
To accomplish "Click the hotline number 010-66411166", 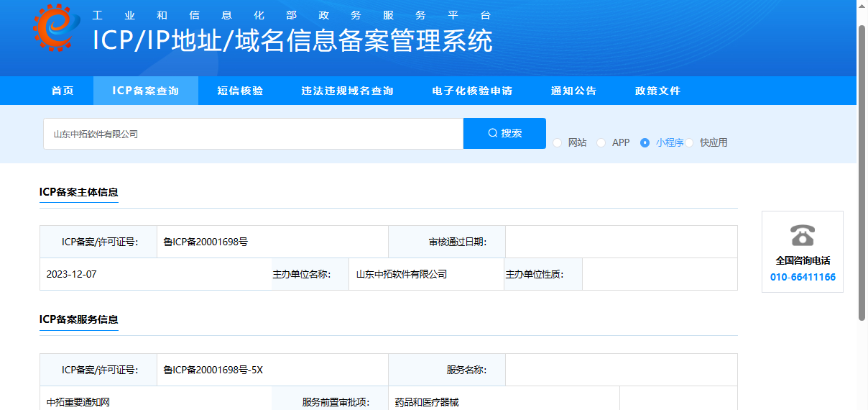I will point(803,277).
